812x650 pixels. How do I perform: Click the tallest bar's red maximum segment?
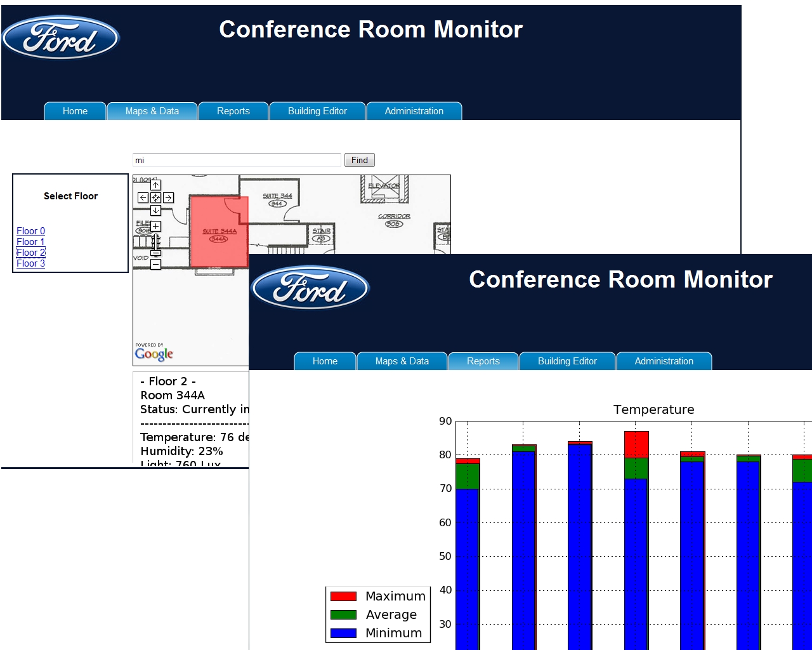tap(636, 444)
